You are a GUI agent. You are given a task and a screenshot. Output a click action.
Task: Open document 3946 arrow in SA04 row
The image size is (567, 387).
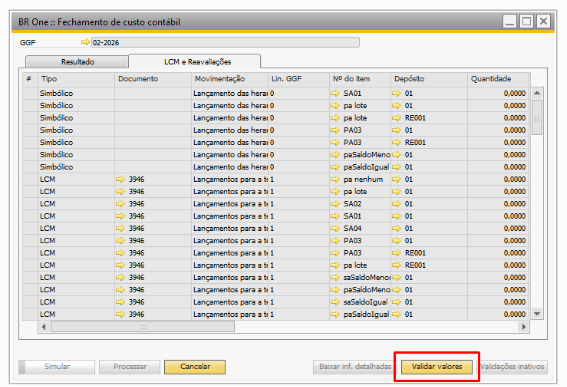pos(120,229)
